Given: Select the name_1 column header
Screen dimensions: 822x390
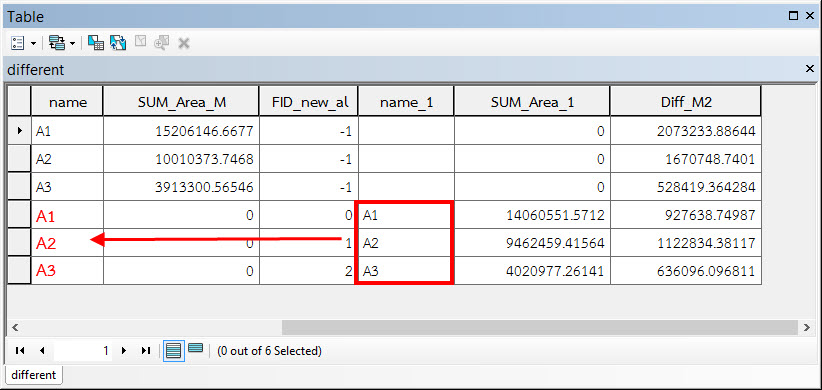Looking at the screenshot, I should tap(406, 102).
